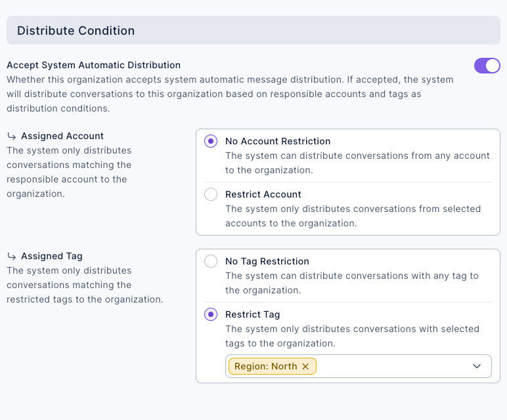Screen dimensions: 507x420
Task: Click the No Tag Restriction label text
Action: [267, 261]
